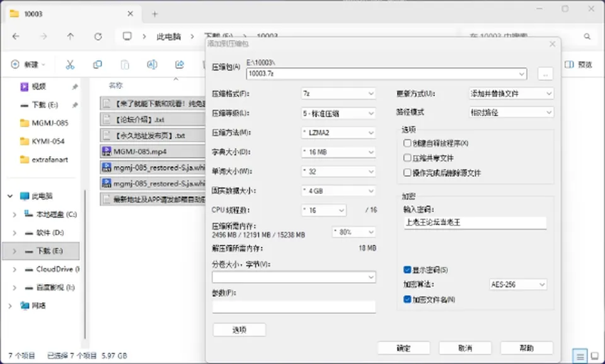
Task: Navigate up one folder level in Explorer
Action: point(70,37)
